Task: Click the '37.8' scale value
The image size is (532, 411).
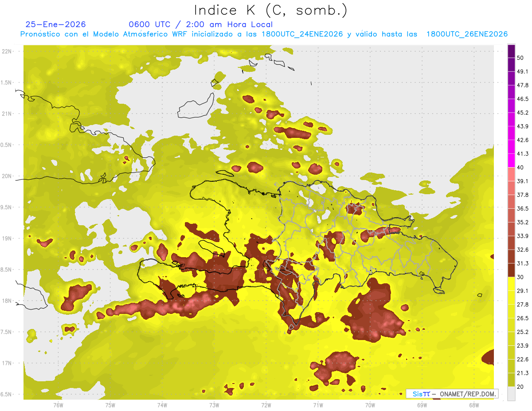Action: pos(522,195)
